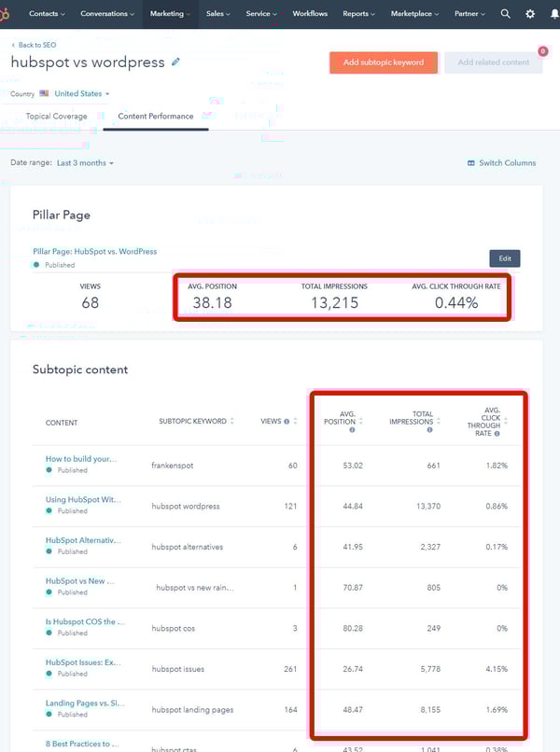560x752 pixels.
Task: Sort by Avg. Position column arrows
Action: pyautogui.click(x=361, y=421)
